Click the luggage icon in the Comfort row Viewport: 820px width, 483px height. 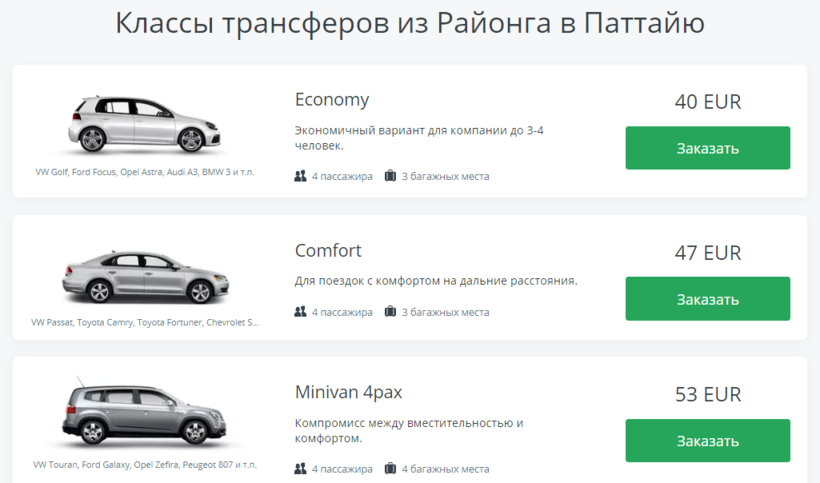(391, 312)
